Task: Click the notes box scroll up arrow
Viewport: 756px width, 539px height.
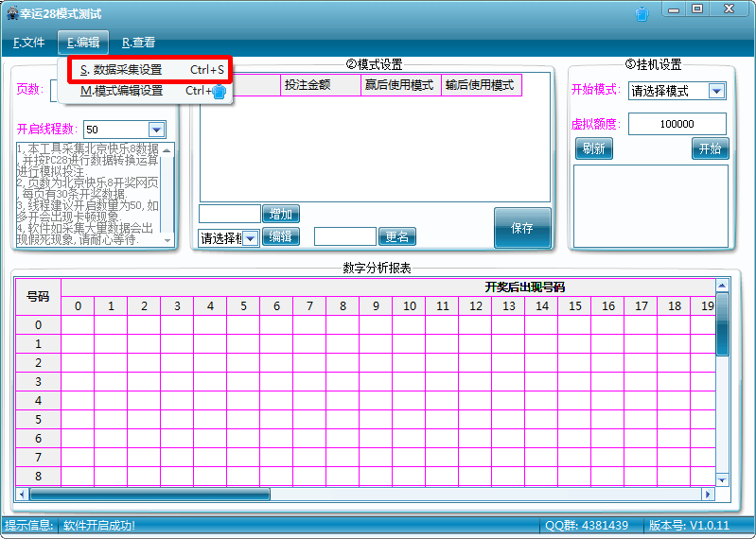Action: click(167, 150)
